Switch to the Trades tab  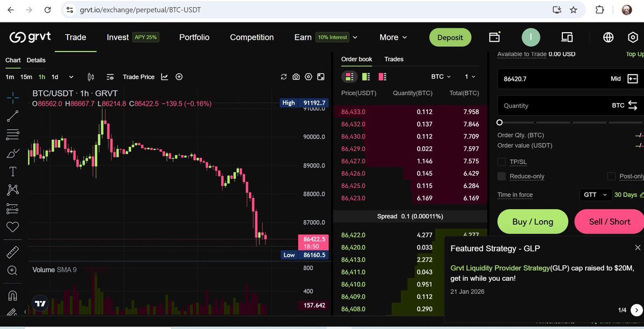coord(394,59)
